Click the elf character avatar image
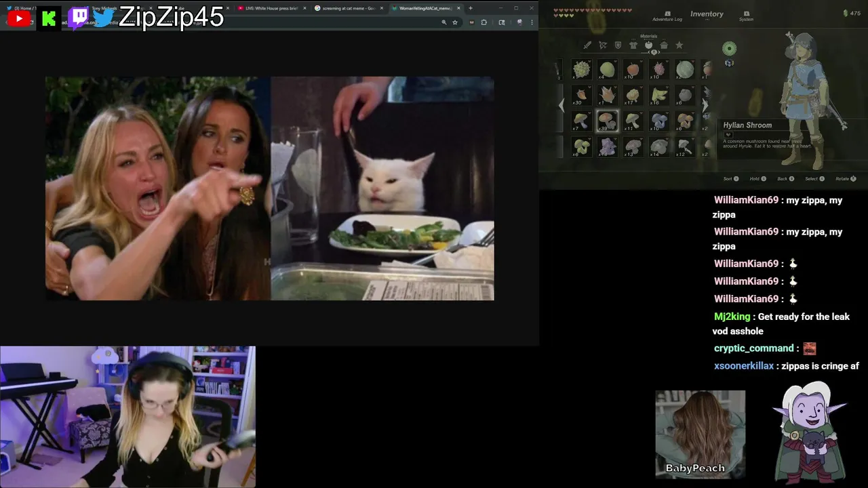 [x=810, y=432]
